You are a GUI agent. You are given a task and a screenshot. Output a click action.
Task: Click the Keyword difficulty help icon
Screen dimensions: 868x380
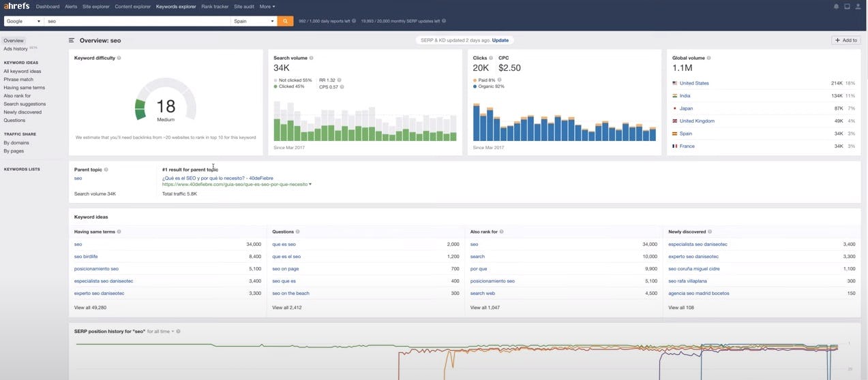click(x=119, y=58)
